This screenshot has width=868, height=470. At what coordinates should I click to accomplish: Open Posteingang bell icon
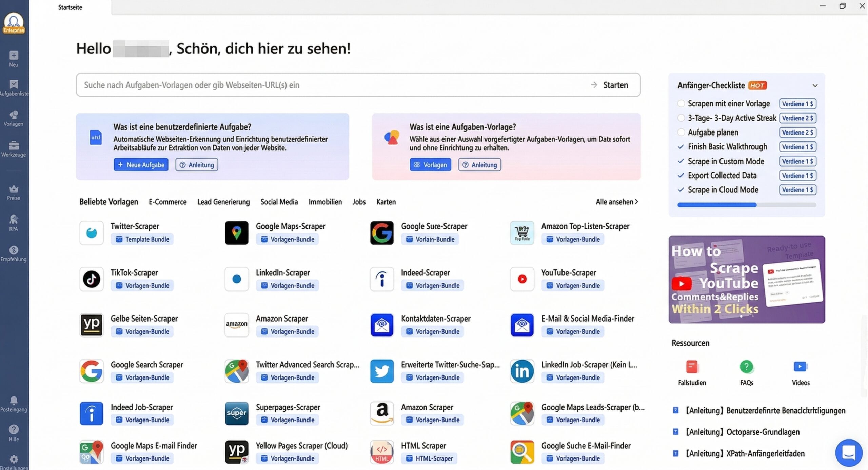coord(14,401)
